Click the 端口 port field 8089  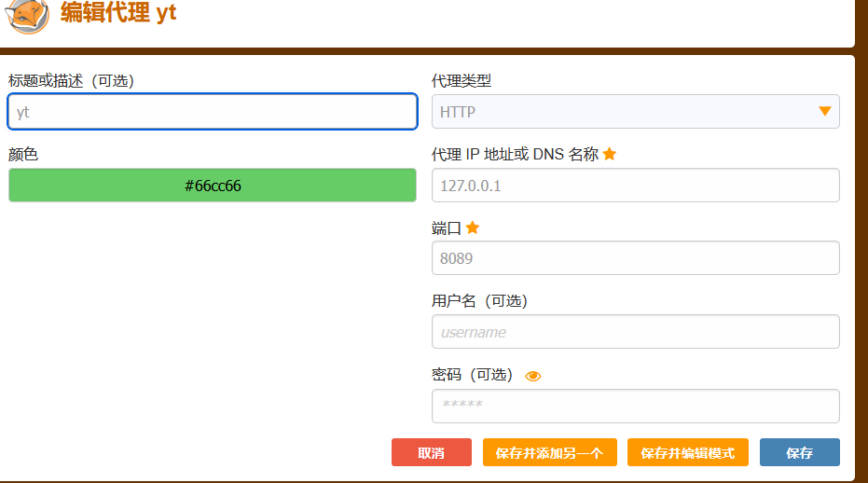(x=636, y=258)
